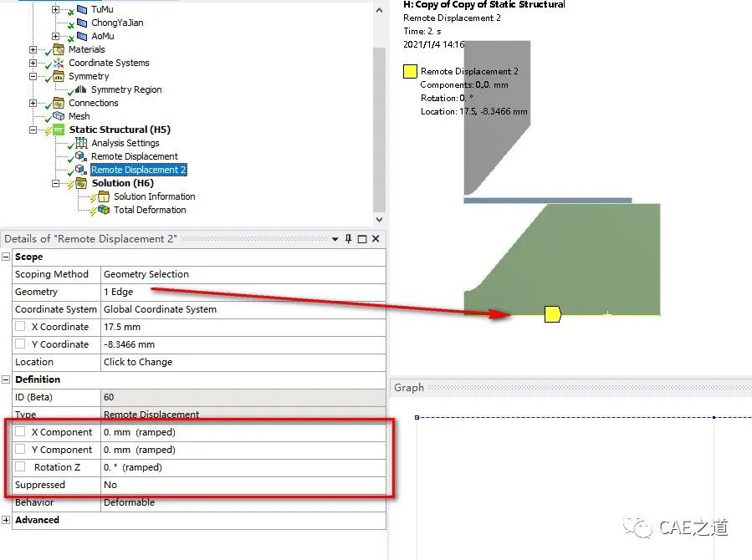752x560 pixels.
Task: Select the Solution Information tree item
Action: [155, 196]
